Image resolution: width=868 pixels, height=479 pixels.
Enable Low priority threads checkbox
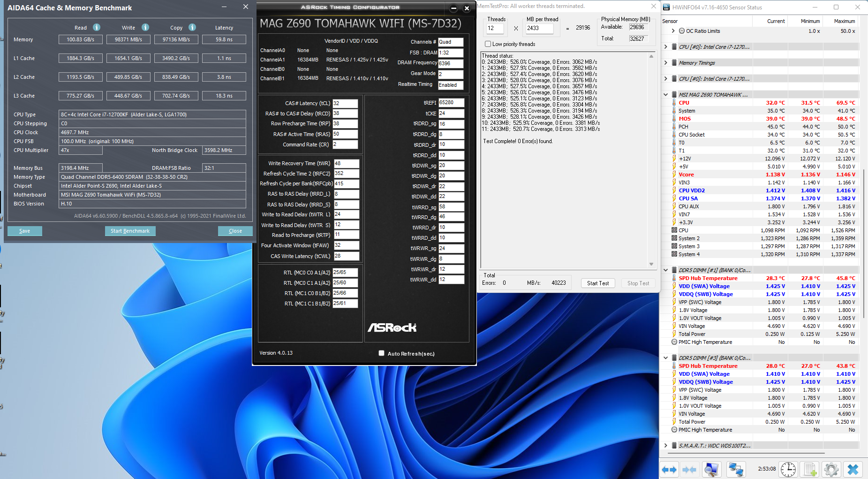click(x=488, y=44)
